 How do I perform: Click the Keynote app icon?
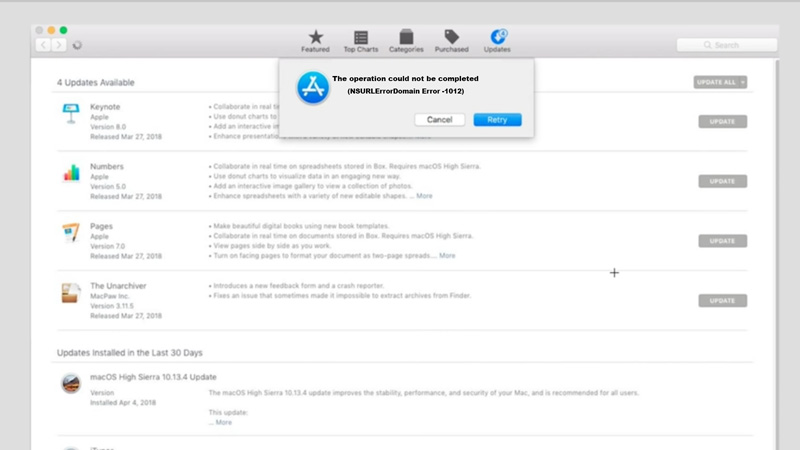click(71, 113)
